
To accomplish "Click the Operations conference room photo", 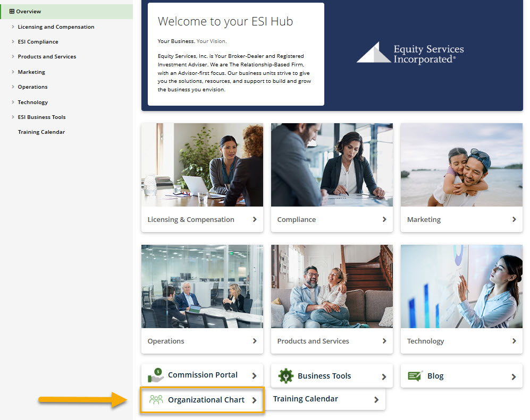I will [x=202, y=286].
